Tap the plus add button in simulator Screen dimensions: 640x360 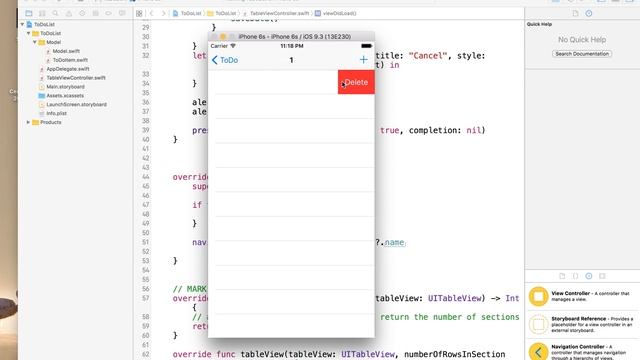pyautogui.click(x=363, y=60)
